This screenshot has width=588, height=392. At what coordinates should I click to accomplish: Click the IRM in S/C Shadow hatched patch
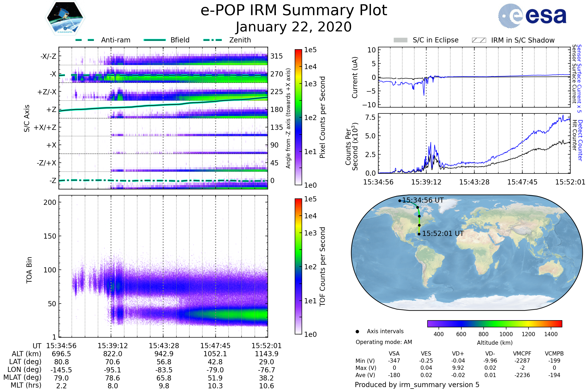click(479, 40)
